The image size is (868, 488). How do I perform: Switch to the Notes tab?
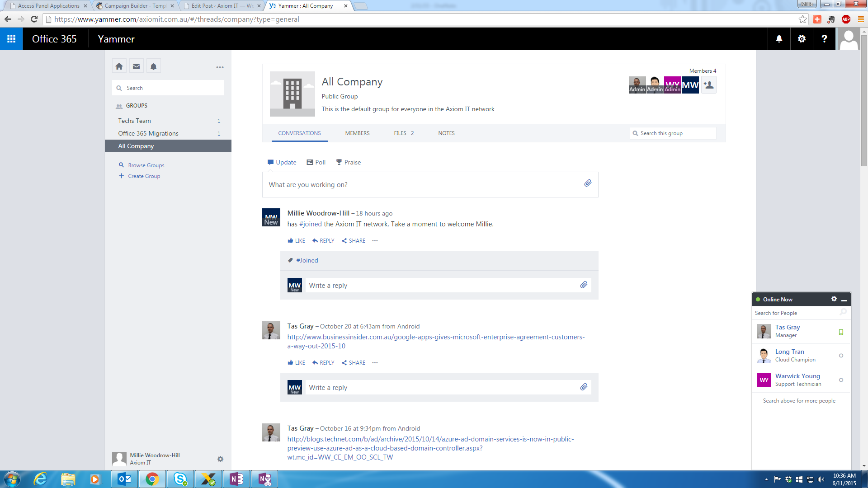click(x=446, y=133)
